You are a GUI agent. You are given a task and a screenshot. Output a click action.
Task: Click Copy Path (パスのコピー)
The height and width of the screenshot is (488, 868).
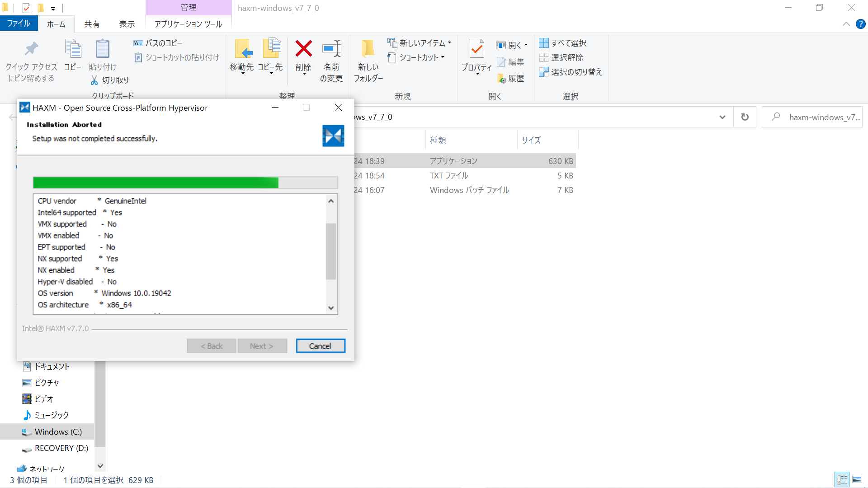click(x=158, y=43)
